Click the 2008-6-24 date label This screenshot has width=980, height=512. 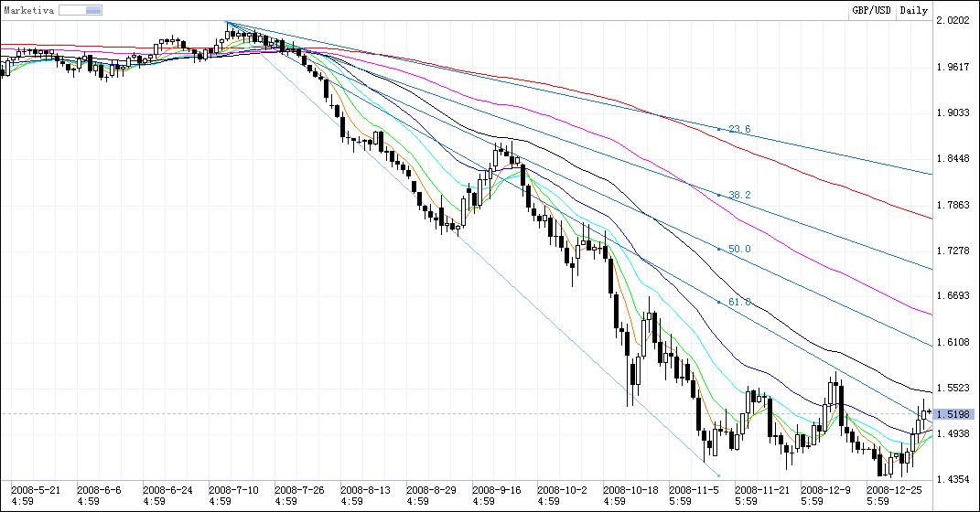click(x=167, y=490)
